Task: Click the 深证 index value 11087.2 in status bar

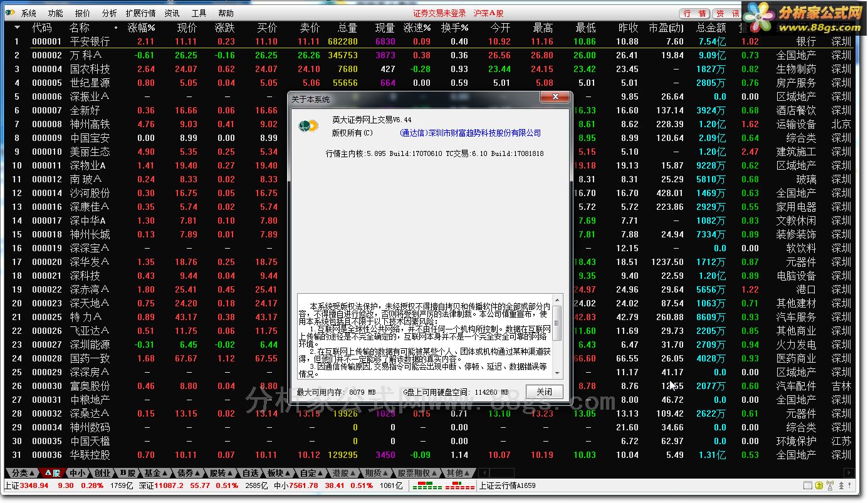Action: coord(170,485)
